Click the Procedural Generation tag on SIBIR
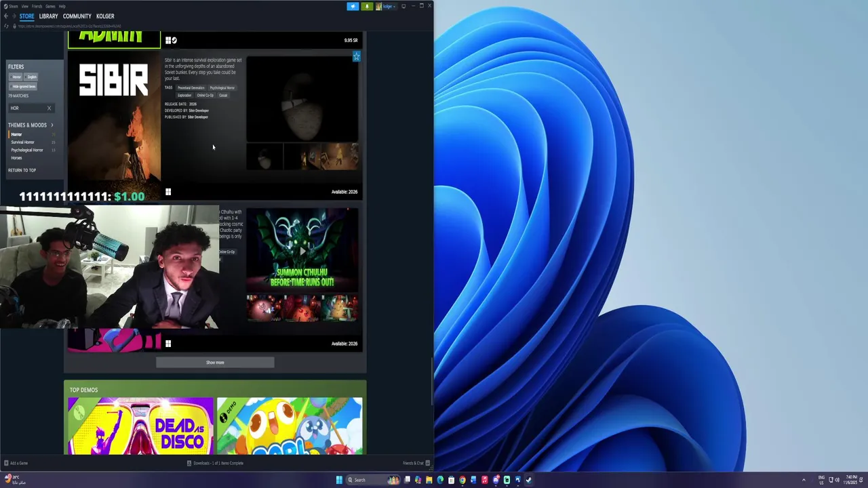The image size is (868, 488). point(191,88)
